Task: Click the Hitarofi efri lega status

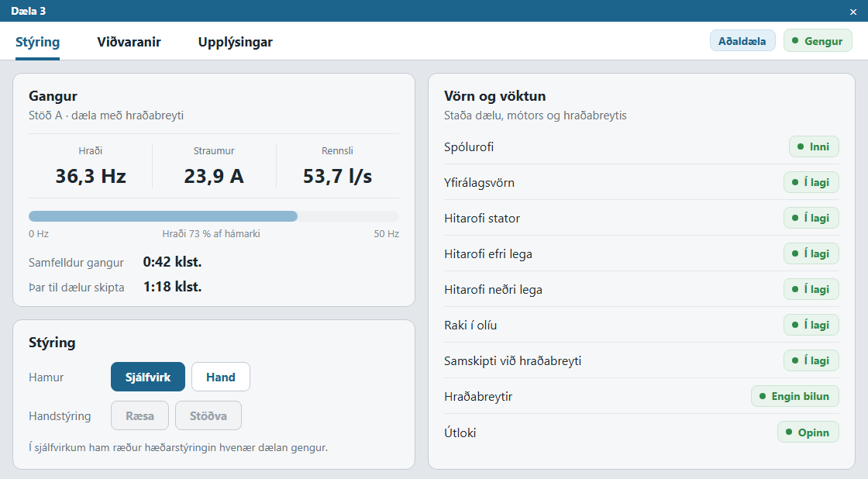Action: click(811, 253)
